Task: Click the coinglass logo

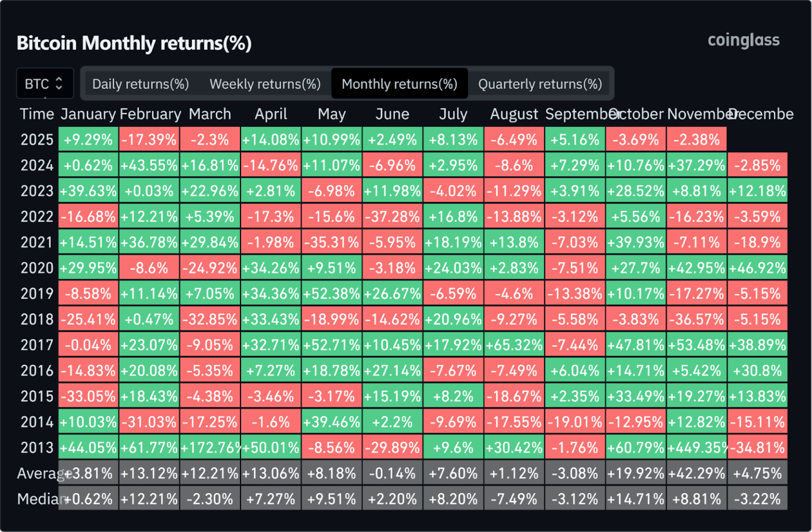Action: click(743, 40)
